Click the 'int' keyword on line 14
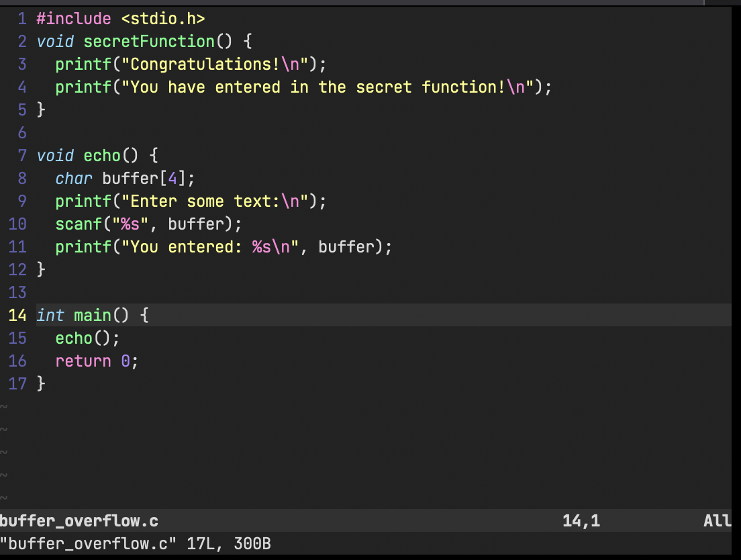Screen dimensions: 741x560 (x=50, y=315)
